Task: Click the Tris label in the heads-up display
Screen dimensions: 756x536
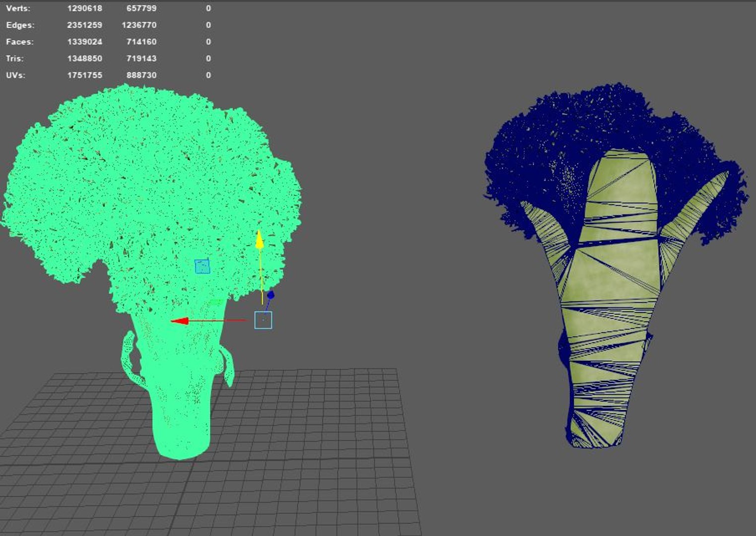Action: (15, 59)
